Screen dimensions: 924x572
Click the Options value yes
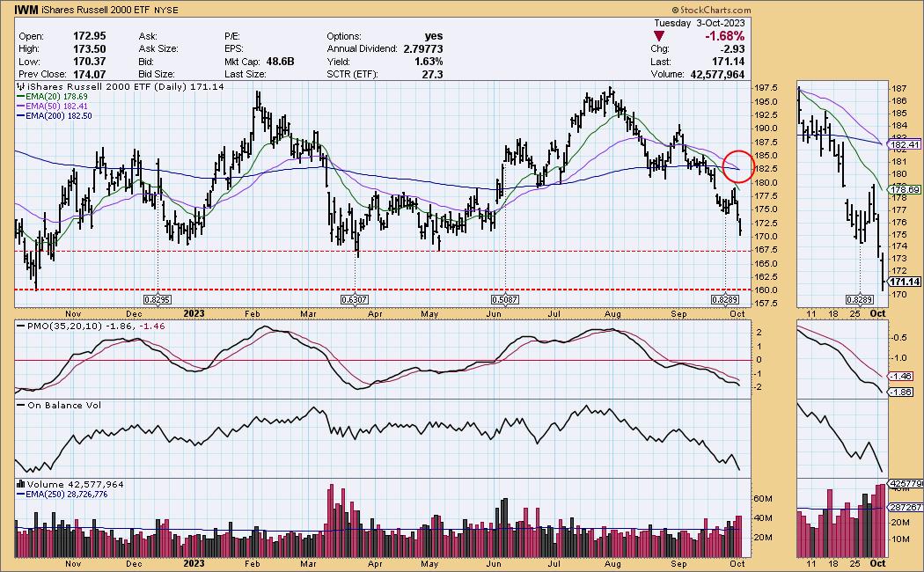tap(434, 36)
